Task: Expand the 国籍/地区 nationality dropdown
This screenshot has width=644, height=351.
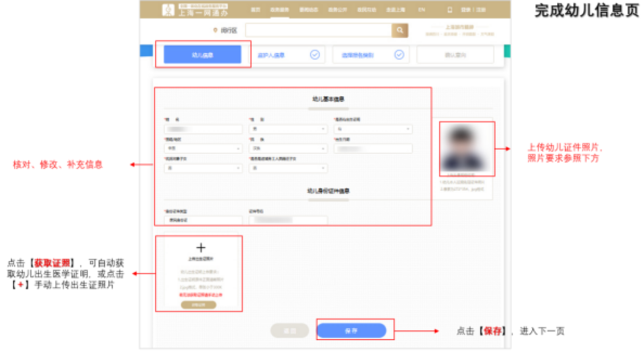Action: pos(203,149)
